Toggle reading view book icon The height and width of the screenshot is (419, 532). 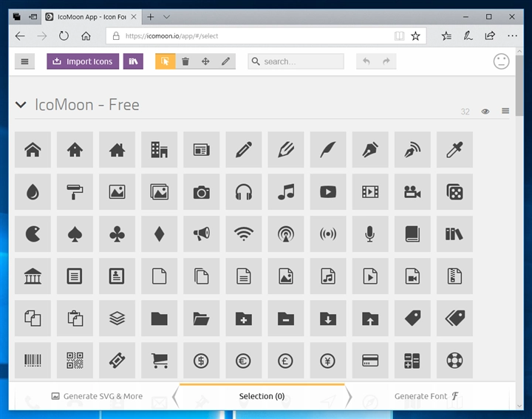tap(399, 36)
